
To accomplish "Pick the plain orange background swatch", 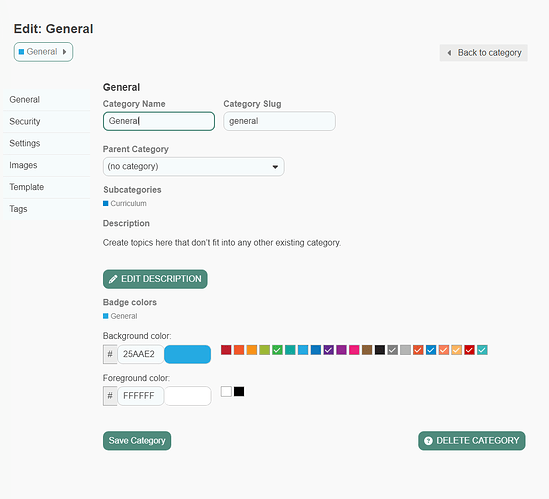I will [252, 350].
